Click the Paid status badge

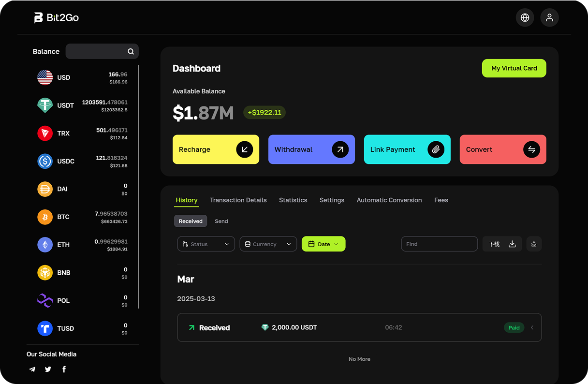tap(514, 327)
